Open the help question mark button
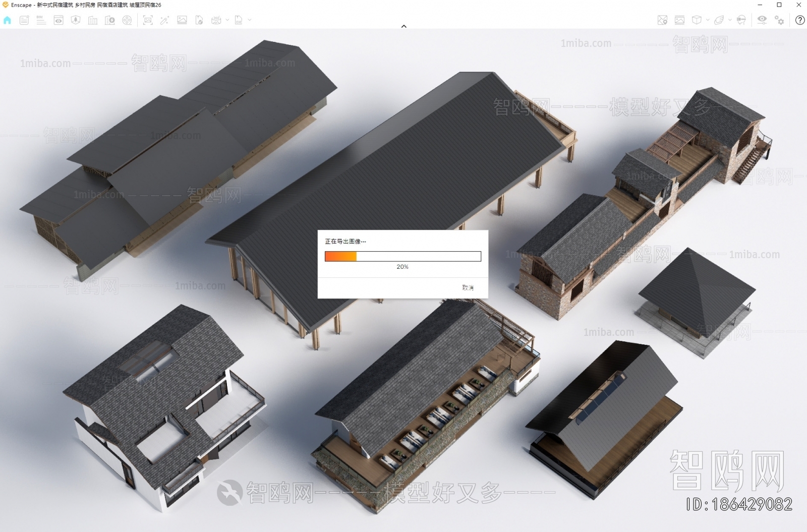The width and height of the screenshot is (807, 532). [799, 20]
